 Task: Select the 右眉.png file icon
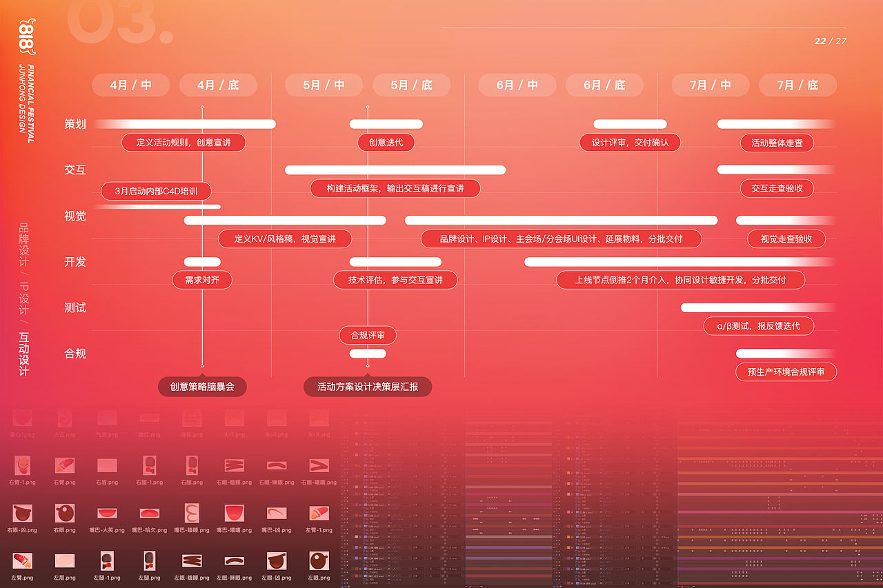click(107, 465)
